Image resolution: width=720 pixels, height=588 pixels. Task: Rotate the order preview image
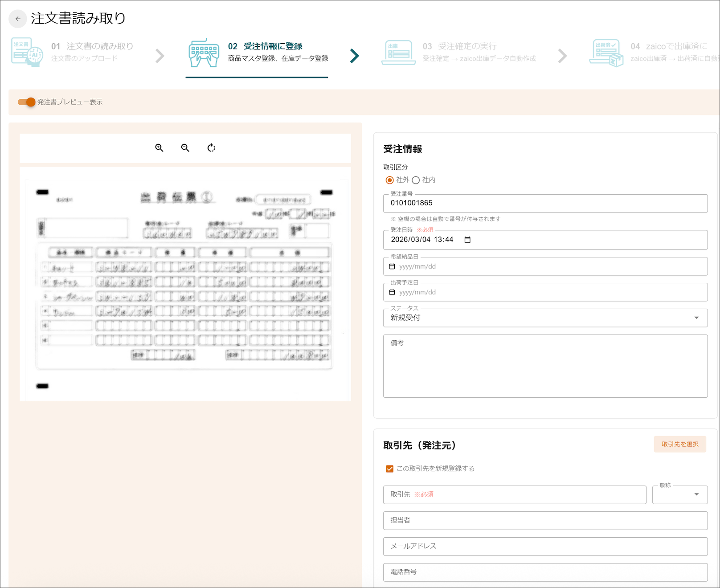click(x=211, y=148)
